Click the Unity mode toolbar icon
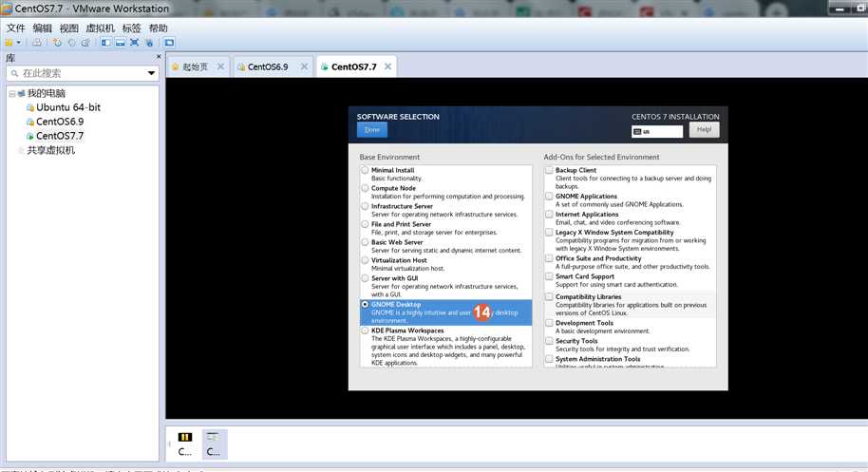868x472 pixels. click(x=149, y=43)
